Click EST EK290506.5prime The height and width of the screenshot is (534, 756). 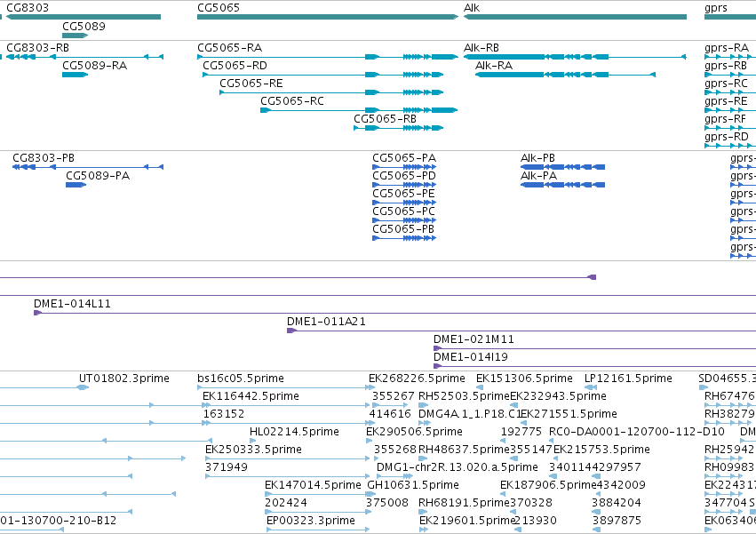(x=415, y=432)
